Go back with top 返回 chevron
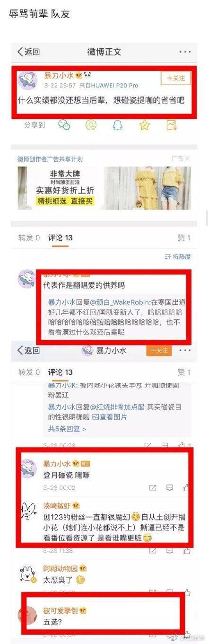The width and height of the screenshot is (208, 644). pos(28,52)
